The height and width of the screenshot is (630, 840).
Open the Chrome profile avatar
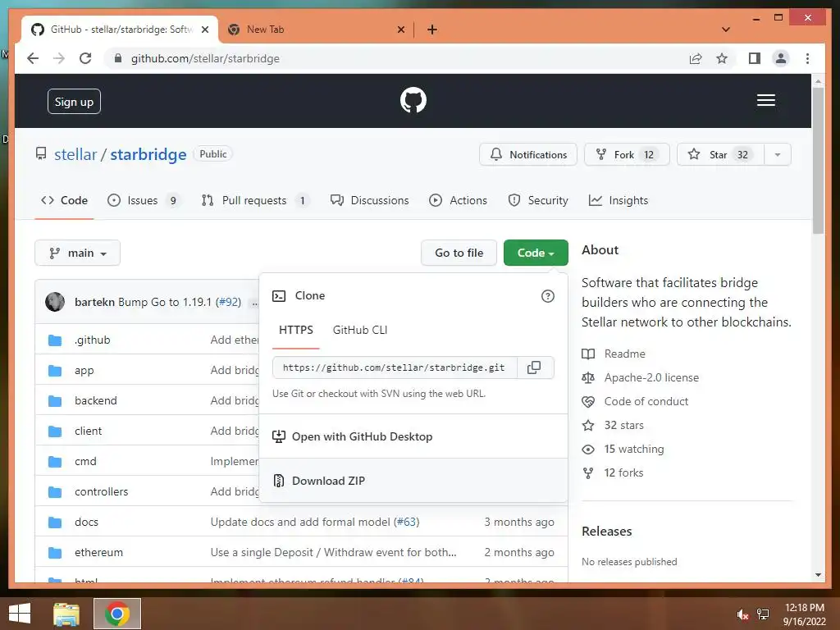(x=781, y=58)
